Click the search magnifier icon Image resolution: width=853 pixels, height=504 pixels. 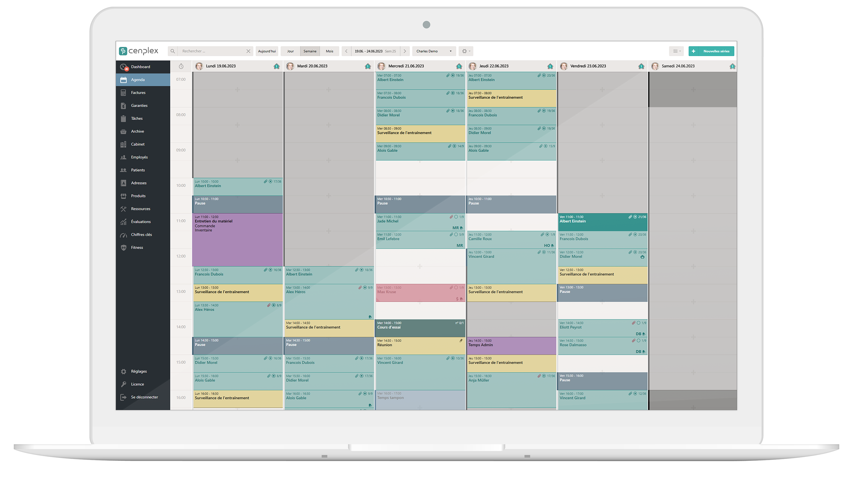pyautogui.click(x=173, y=51)
